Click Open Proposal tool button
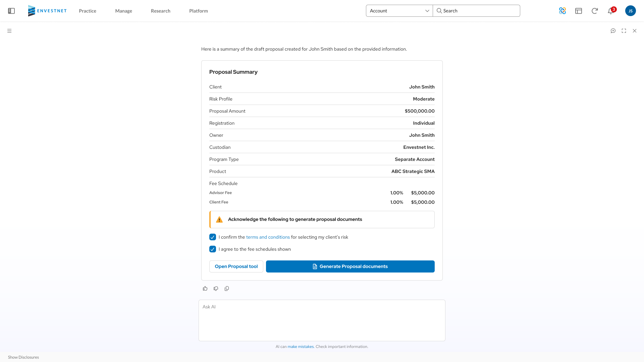 [236, 266]
